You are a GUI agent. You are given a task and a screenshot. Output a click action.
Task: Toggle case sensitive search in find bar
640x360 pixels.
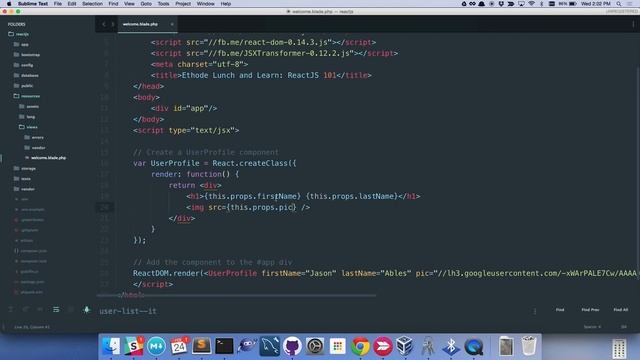pyautogui.click(x=25, y=310)
